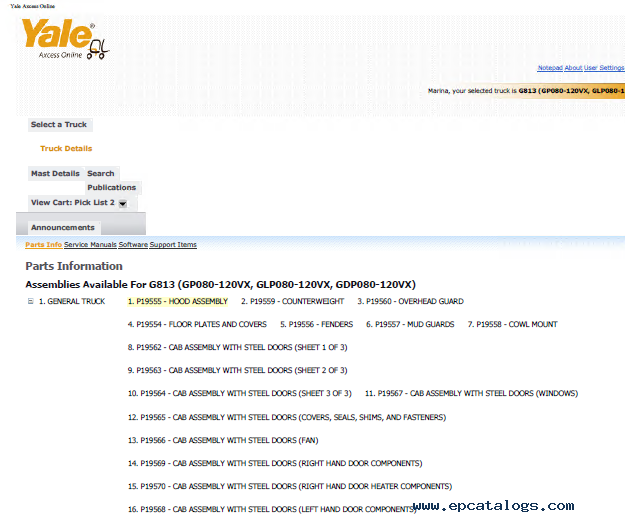
Task: Open the Select a Truck tab
Action: click(59, 125)
